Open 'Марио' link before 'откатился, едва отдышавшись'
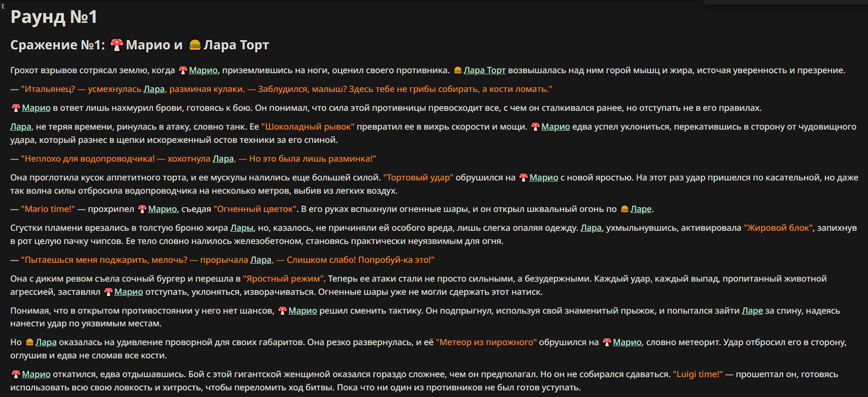868x397 pixels. [36, 374]
